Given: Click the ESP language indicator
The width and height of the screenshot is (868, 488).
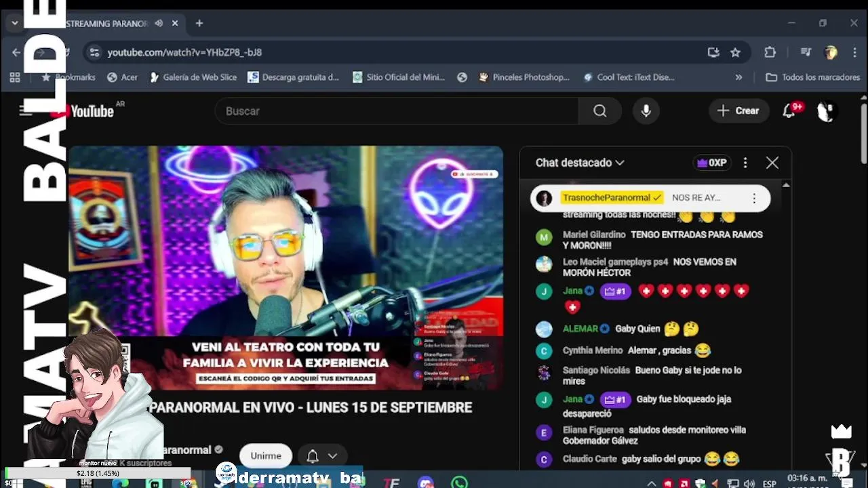Looking at the screenshot, I should point(770,484).
